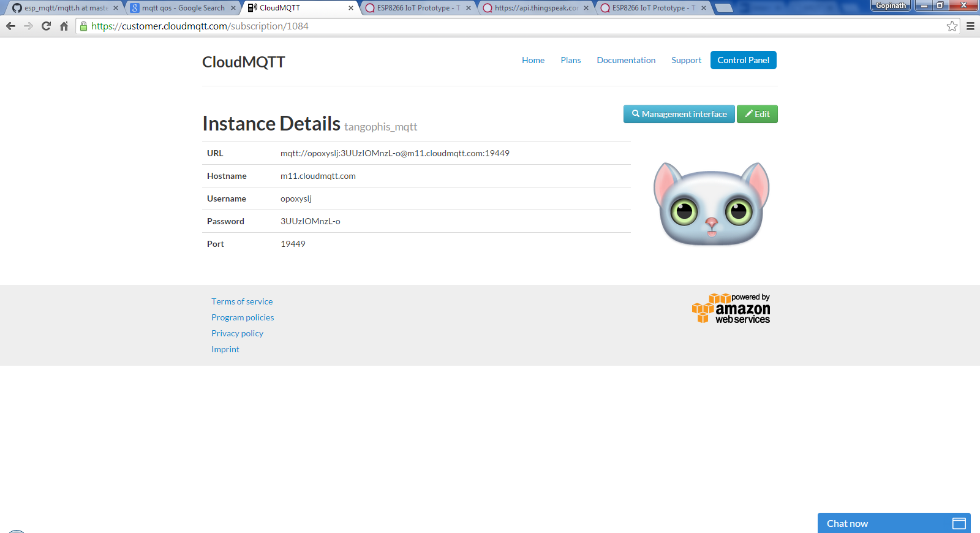This screenshot has height=533, width=980.
Task: Close the CloudMQTT tab
Action: click(351, 8)
